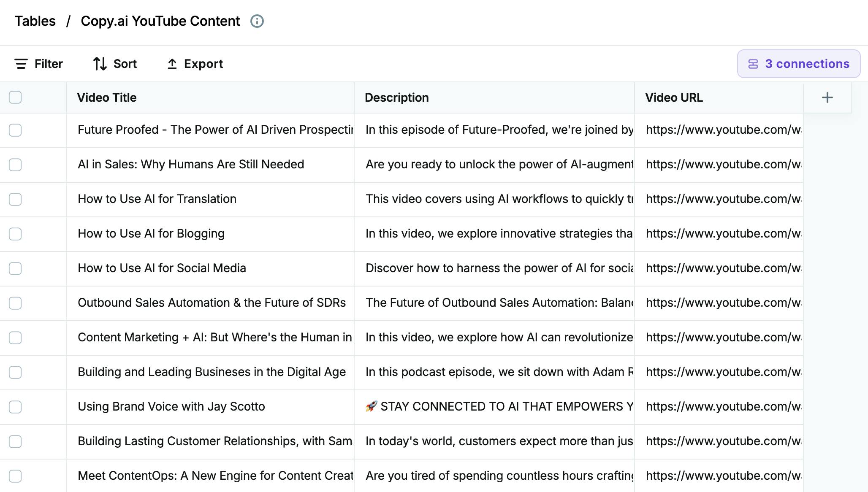868x492 pixels.
Task: Click the info icon beside table title
Action: (257, 21)
